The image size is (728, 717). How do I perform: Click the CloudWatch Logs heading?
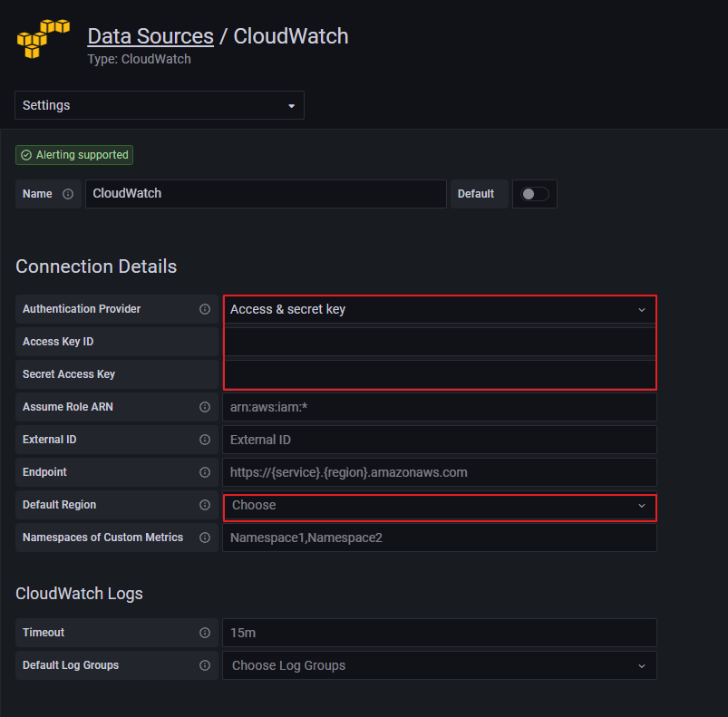pos(79,594)
